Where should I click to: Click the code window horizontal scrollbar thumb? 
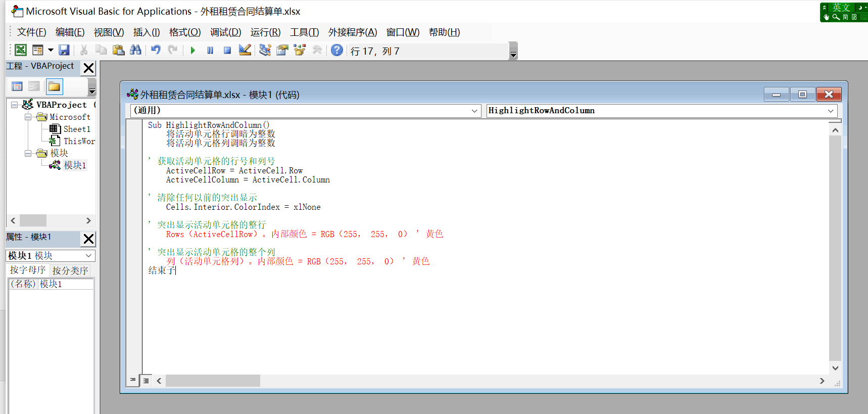tap(213, 381)
